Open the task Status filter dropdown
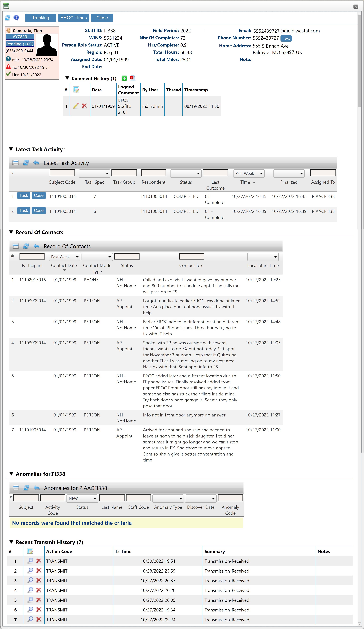Image resolution: width=364 pixels, height=630 pixels. (x=186, y=173)
